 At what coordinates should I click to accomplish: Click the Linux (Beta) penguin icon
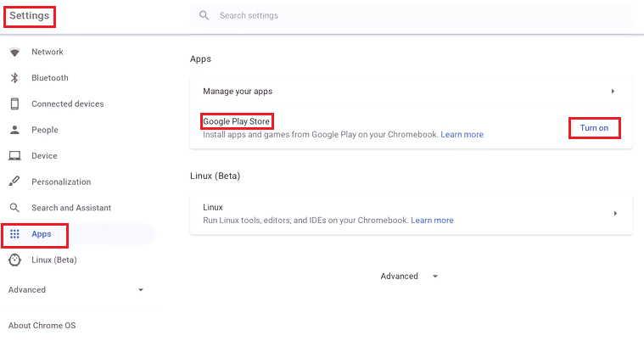[x=14, y=260]
